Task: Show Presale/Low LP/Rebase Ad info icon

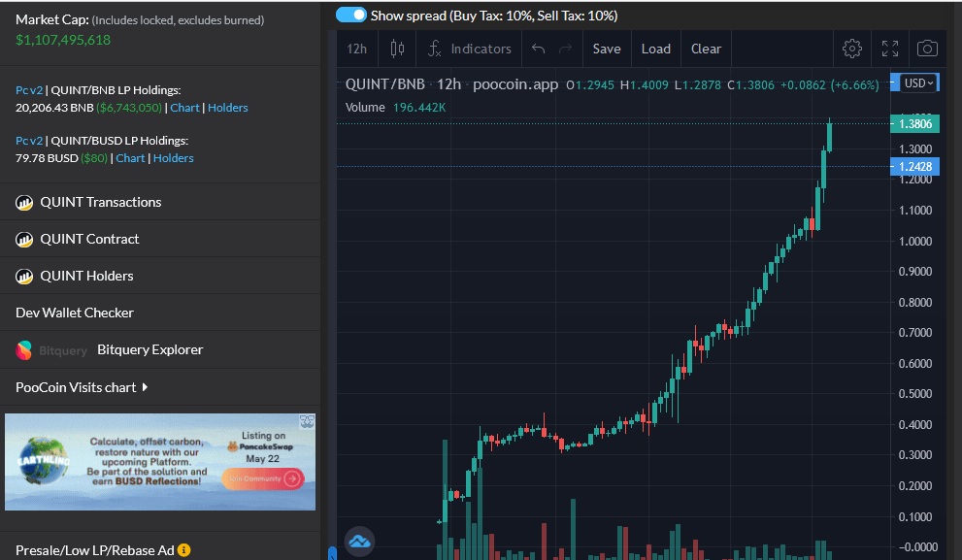Action: [x=184, y=550]
